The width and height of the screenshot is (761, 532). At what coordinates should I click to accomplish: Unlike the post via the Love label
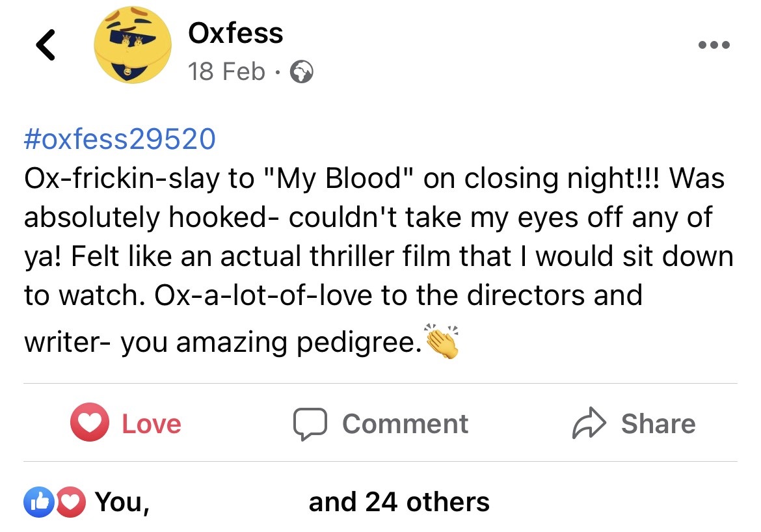click(x=150, y=423)
